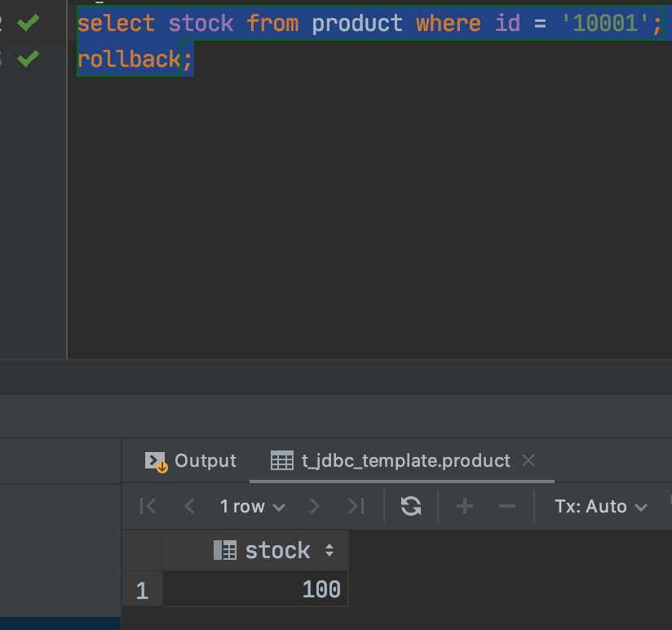Image resolution: width=672 pixels, height=630 pixels.
Task: Go to next page of results
Action: 315,507
